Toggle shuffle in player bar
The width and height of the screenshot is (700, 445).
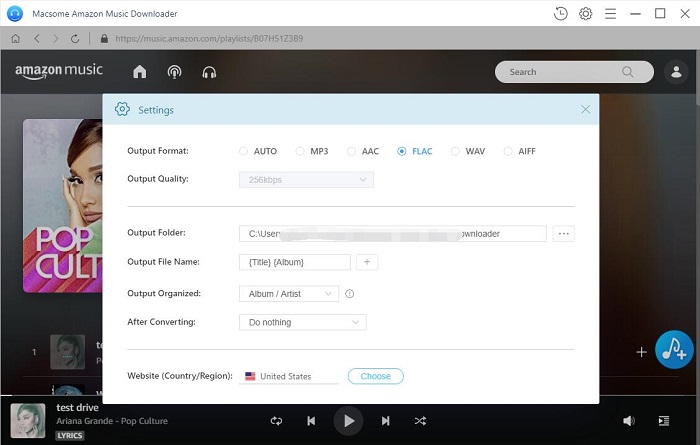point(420,420)
